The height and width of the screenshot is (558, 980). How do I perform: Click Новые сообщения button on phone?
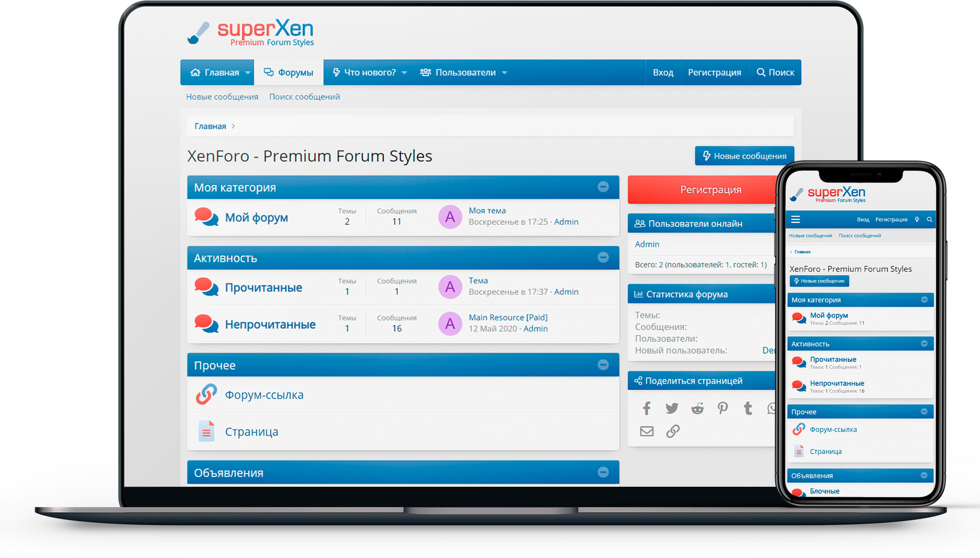(x=819, y=281)
